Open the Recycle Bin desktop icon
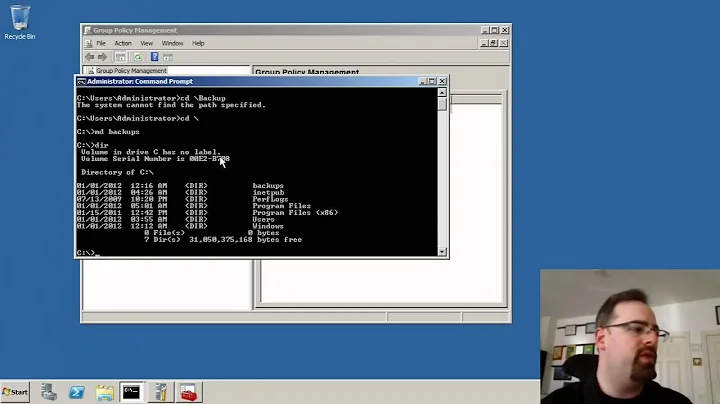 pyautogui.click(x=20, y=22)
